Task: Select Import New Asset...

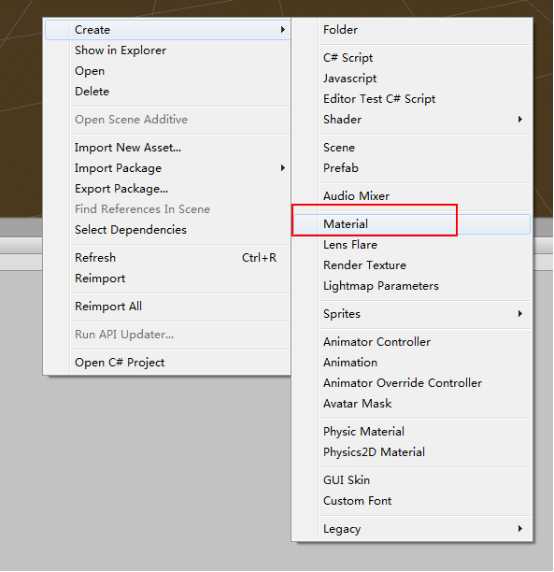Action: tap(167, 147)
